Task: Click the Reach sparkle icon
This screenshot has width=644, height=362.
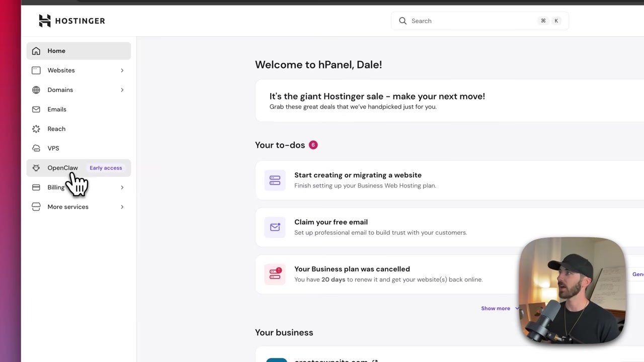Action: (36, 129)
